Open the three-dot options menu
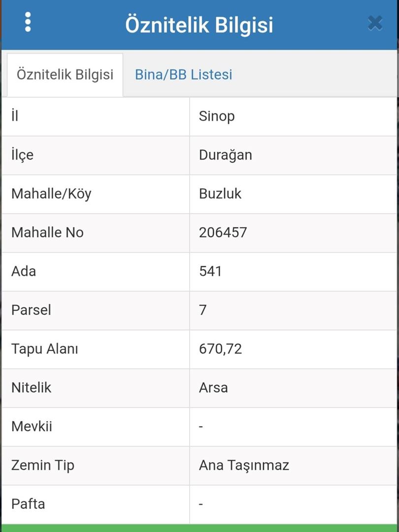The width and height of the screenshot is (399, 532). click(28, 22)
